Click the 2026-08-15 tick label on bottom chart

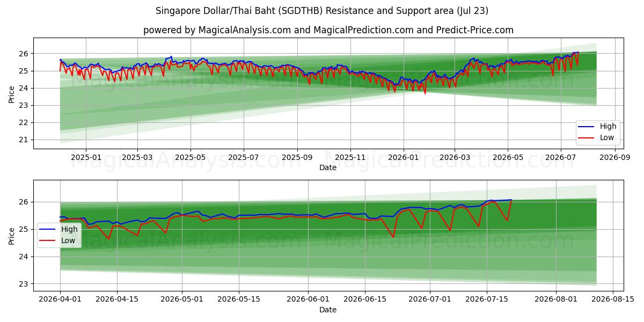click(613, 300)
